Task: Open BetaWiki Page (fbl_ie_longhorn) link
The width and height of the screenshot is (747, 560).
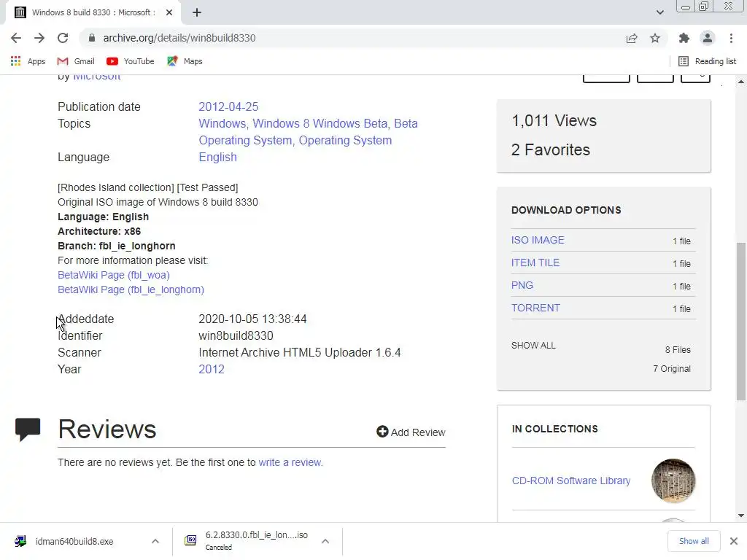Action: tap(131, 289)
